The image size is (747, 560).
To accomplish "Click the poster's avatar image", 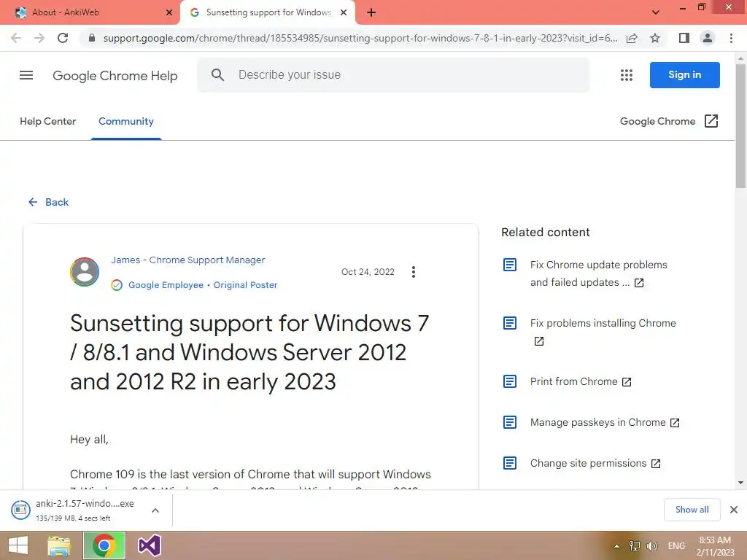I will click(85, 272).
